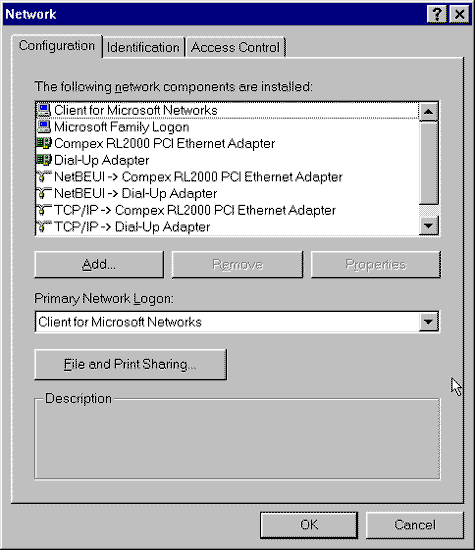The width and height of the screenshot is (475, 550).
Task: Select 'NetBEUI -> Dial-Up Adapter' entry text
Action: [x=136, y=193]
